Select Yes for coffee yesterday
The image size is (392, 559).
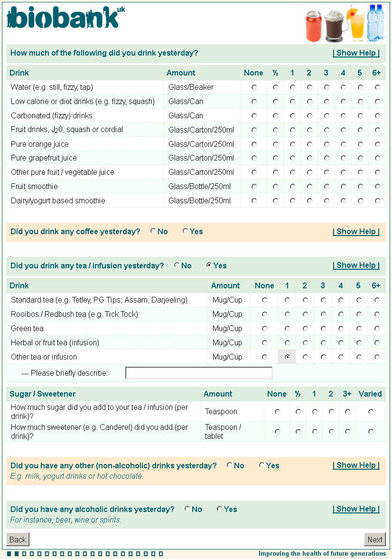[x=185, y=231]
